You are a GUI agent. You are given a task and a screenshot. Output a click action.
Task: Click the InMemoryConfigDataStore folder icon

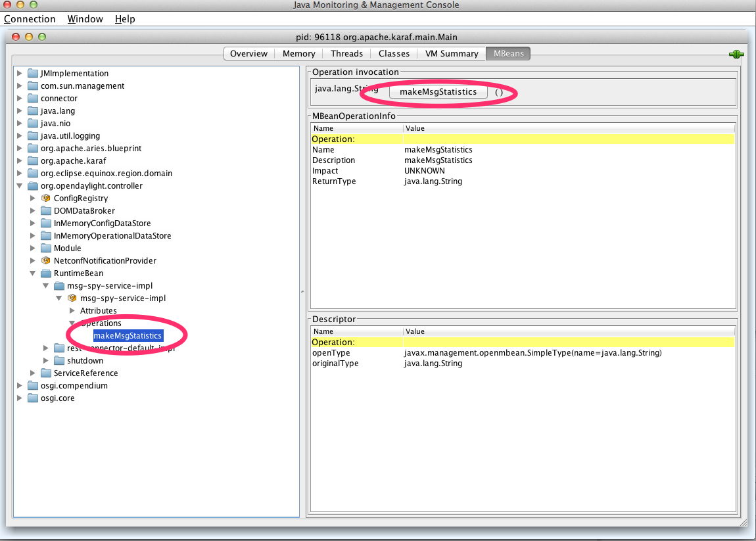pos(46,223)
